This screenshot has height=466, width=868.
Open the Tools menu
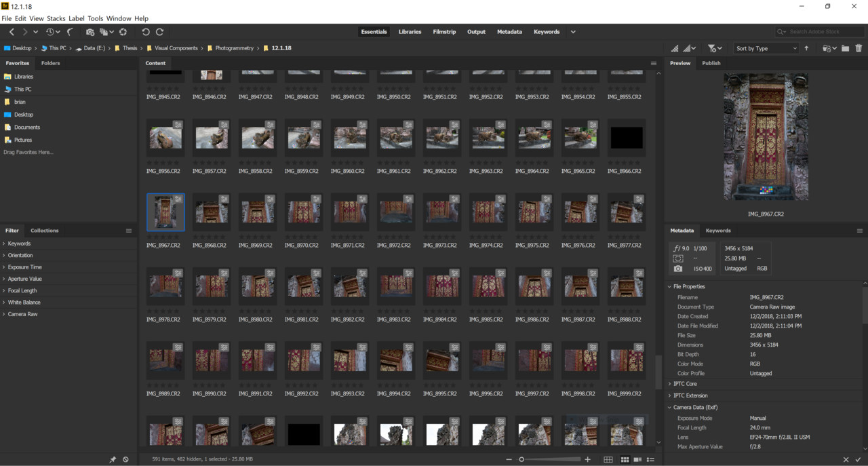[x=96, y=18]
